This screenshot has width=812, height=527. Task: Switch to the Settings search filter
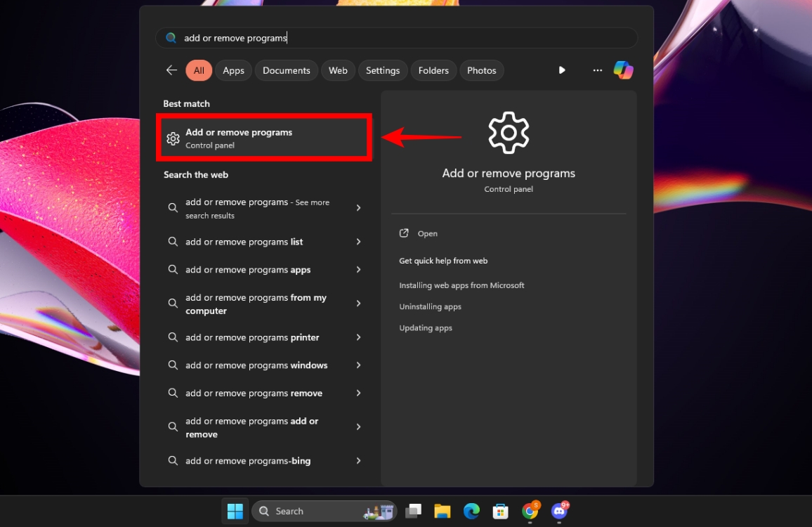click(382, 70)
